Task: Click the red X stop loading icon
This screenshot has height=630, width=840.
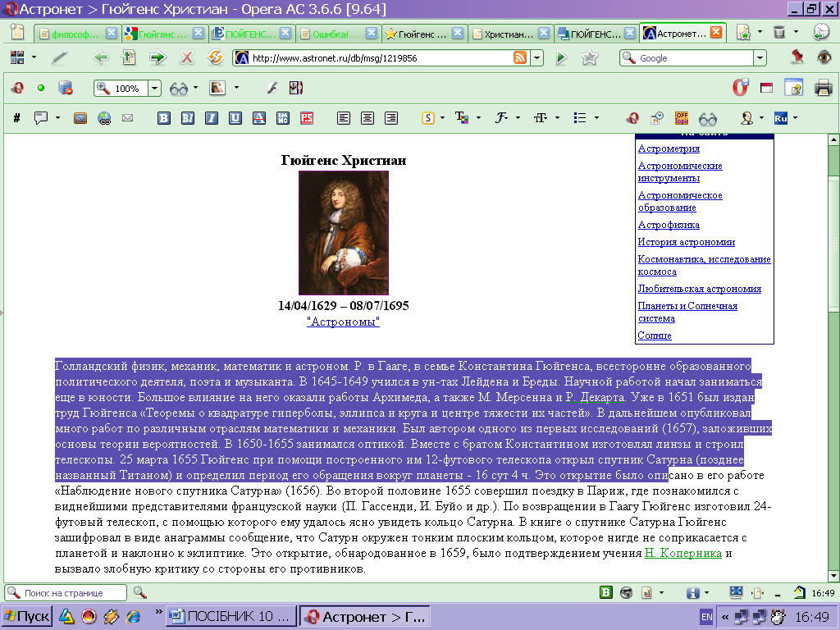Action: (186, 57)
